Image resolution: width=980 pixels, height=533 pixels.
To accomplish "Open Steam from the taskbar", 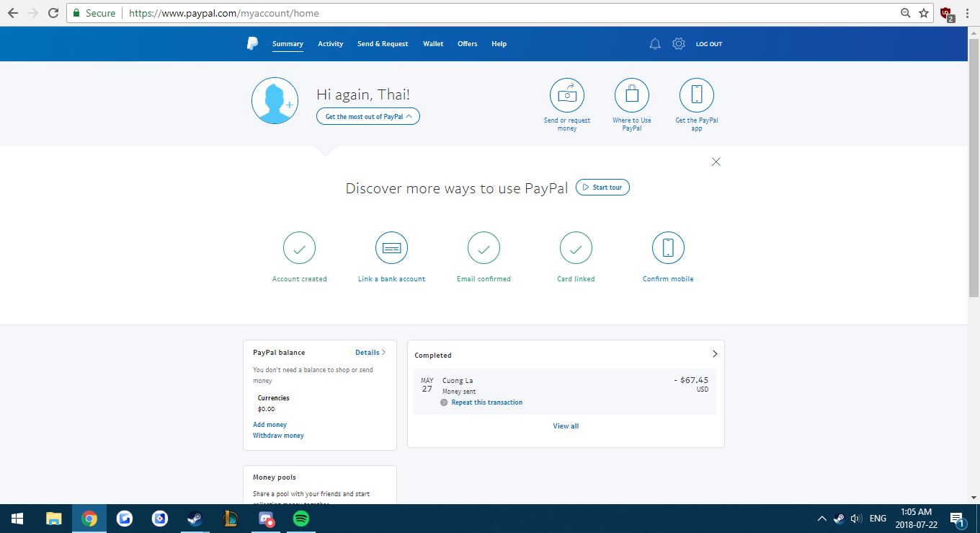I will [195, 519].
